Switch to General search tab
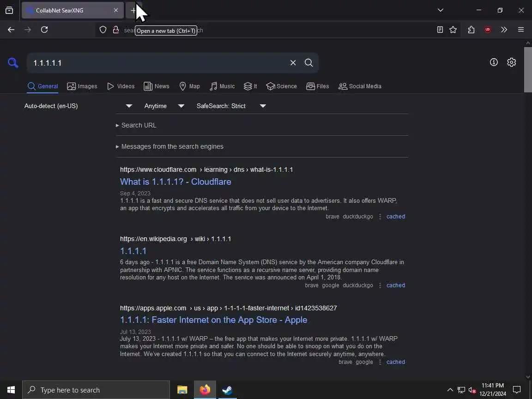Viewport: 532px width, 399px height. click(43, 86)
